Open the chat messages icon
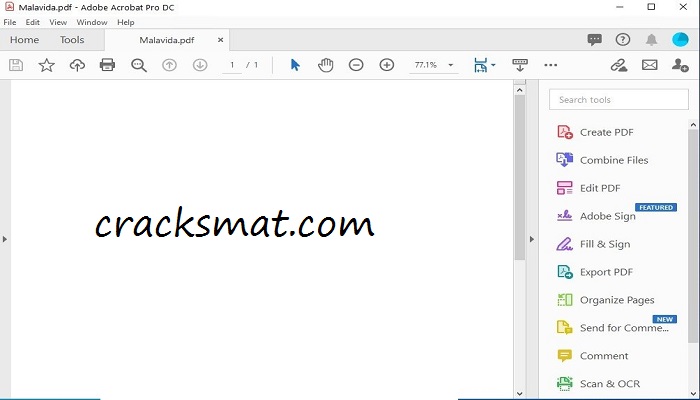 (x=594, y=40)
